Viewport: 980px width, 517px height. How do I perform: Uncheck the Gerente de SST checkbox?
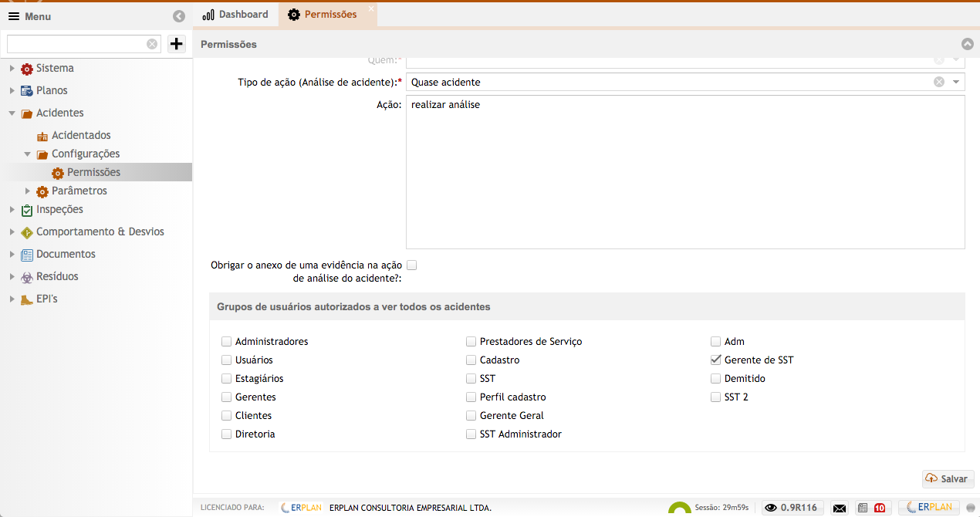point(715,360)
